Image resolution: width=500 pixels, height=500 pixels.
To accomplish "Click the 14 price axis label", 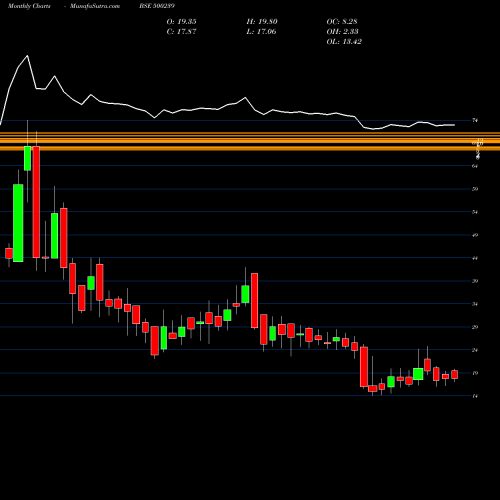I will tap(475, 396).
